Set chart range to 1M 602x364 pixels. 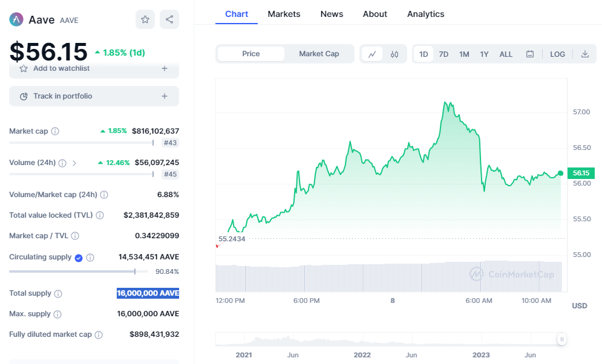pos(464,54)
